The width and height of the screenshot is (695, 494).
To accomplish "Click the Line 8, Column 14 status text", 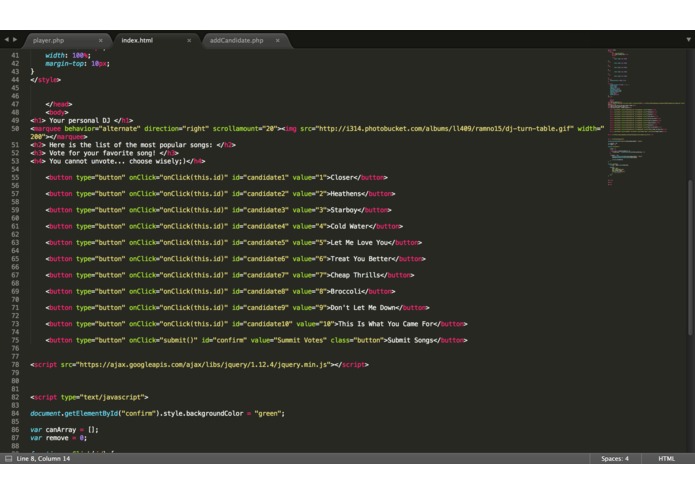I will [x=43, y=459].
